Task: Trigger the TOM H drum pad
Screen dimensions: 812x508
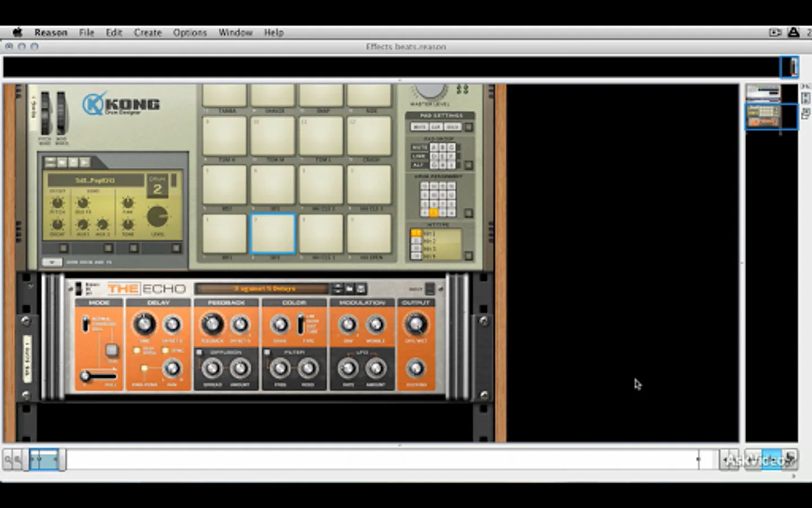Action: (225, 136)
